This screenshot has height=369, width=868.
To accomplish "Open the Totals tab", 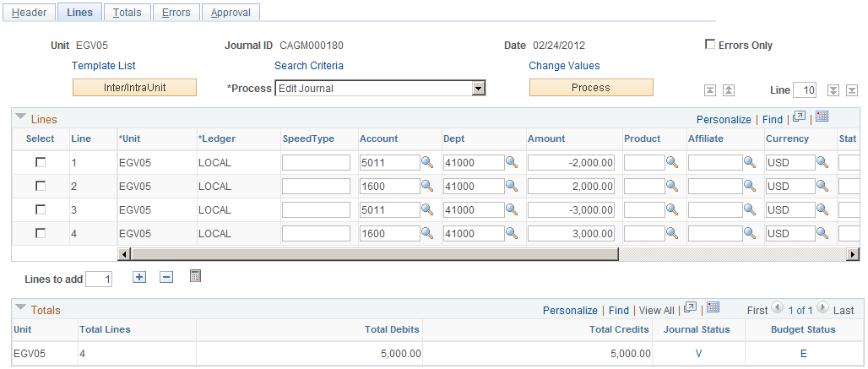I will (x=127, y=12).
